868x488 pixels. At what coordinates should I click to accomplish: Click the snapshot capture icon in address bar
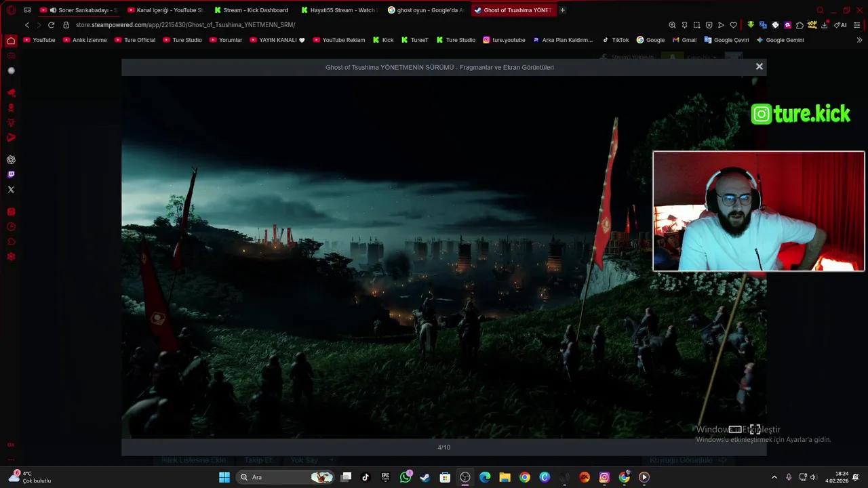pos(696,25)
